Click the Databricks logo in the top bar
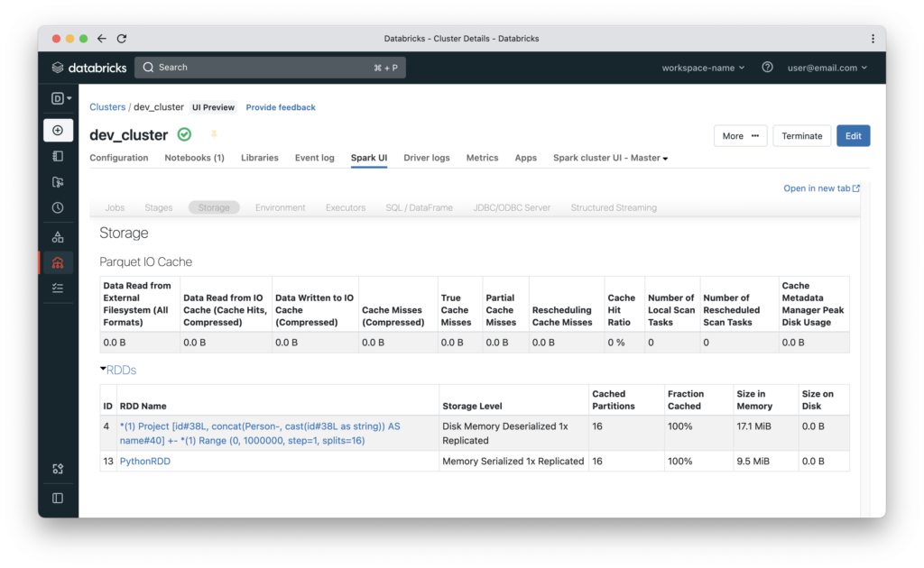 89,67
